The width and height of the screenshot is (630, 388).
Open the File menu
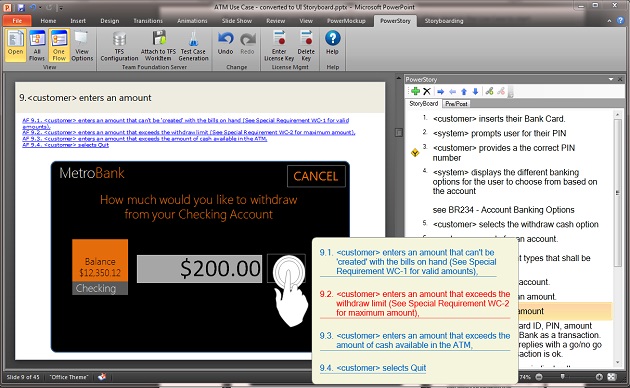coord(17,20)
